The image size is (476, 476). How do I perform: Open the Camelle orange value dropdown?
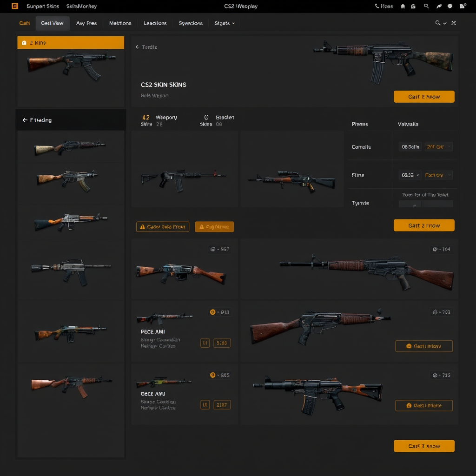[x=439, y=147]
